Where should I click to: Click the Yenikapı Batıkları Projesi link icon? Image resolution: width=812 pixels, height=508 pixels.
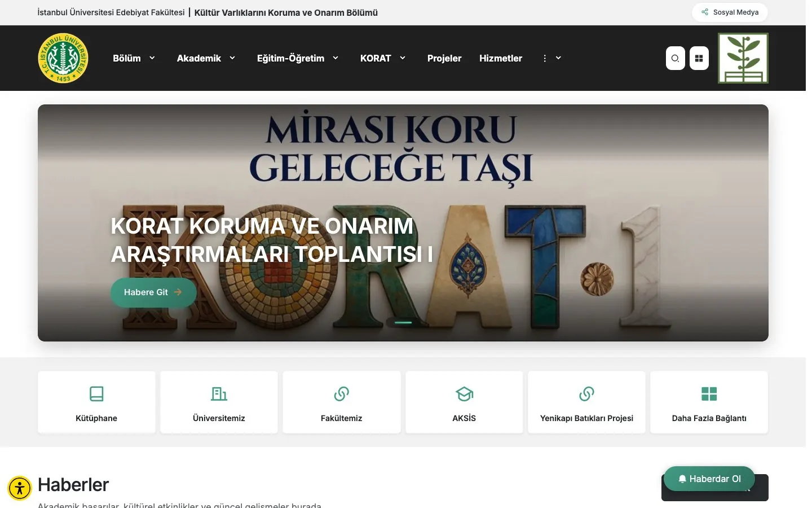tap(586, 393)
